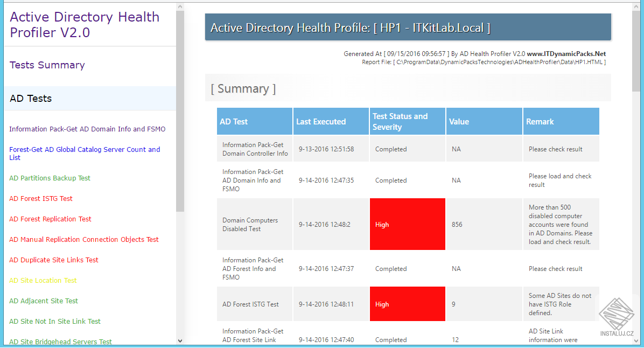Open Forest-Get AD Global Catalog Server Count link
The width and height of the screenshot is (644, 348).
point(85,153)
